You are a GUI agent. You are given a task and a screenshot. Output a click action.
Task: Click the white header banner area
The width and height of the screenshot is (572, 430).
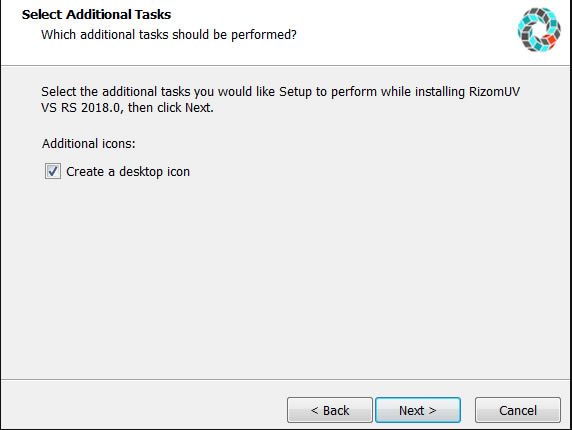coord(285,33)
